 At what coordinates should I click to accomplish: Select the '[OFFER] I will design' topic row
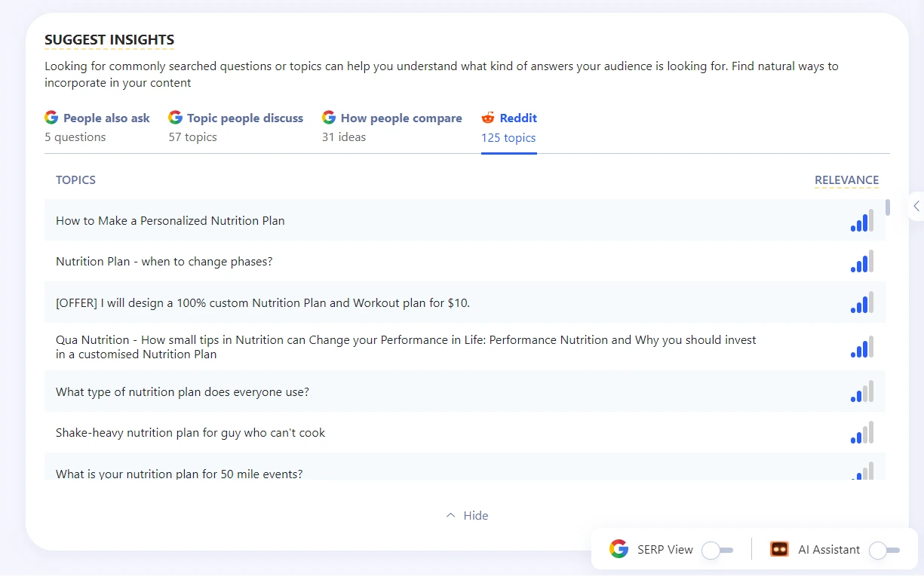pos(262,303)
